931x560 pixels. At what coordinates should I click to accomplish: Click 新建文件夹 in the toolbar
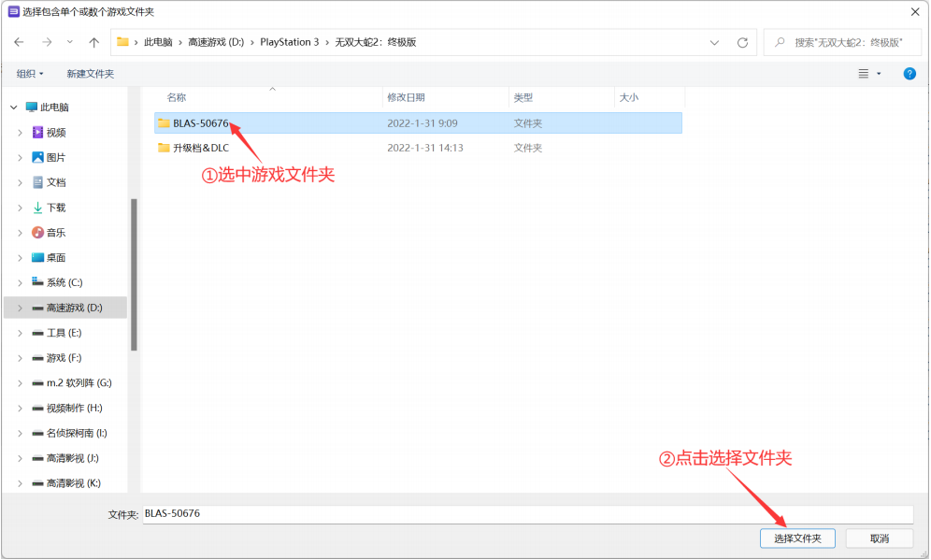point(90,74)
